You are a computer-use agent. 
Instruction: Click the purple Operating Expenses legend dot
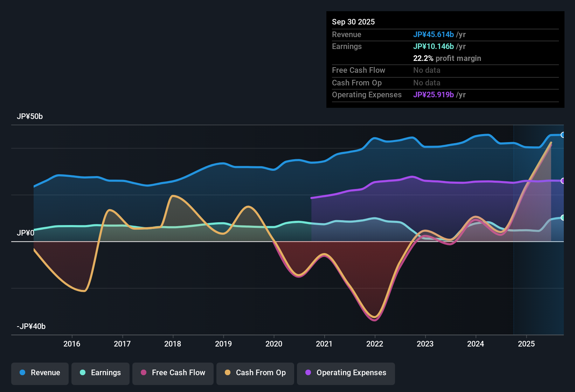308,373
